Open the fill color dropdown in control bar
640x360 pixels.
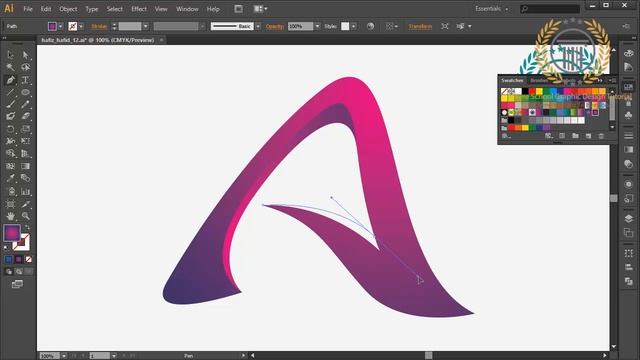(x=60, y=26)
